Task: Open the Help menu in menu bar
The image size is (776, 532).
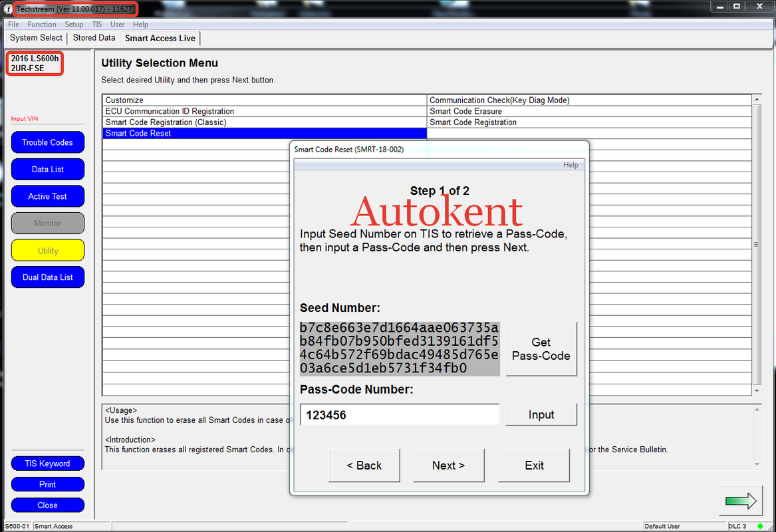Action: coord(140,24)
